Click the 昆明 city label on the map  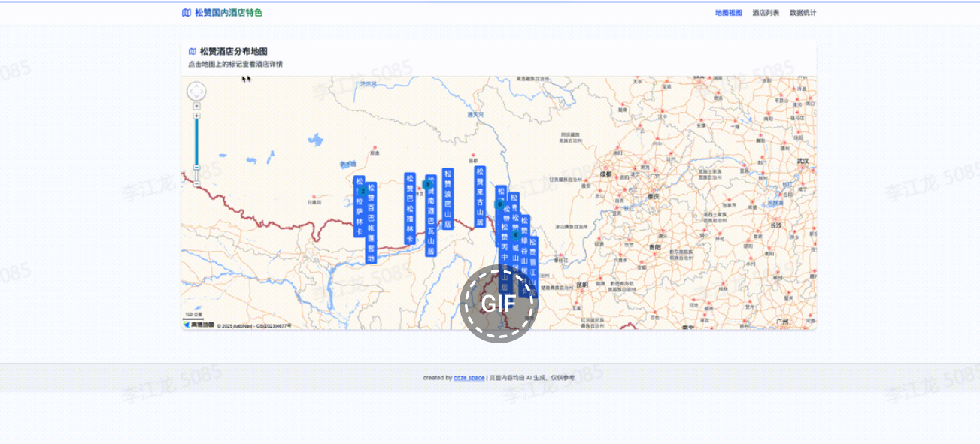pos(582,285)
